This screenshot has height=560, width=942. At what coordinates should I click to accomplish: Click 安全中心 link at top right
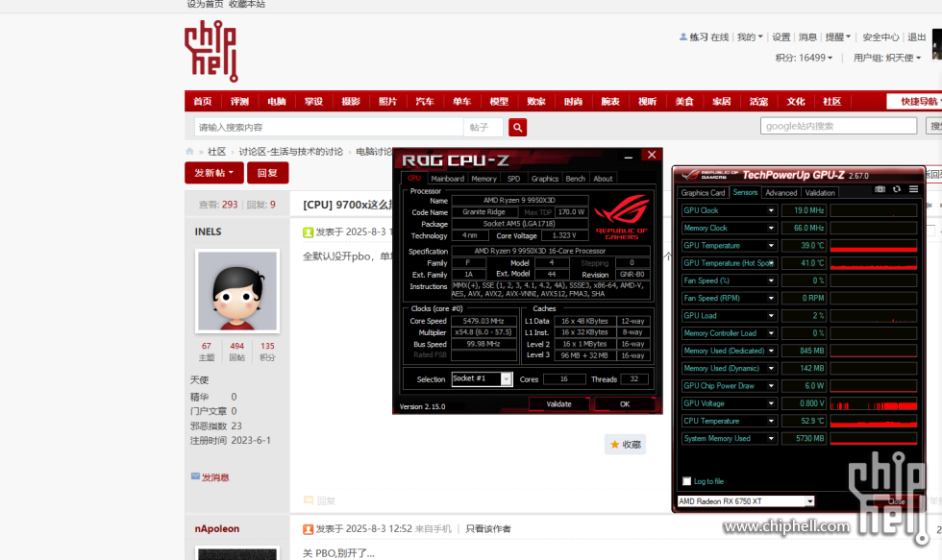click(880, 37)
